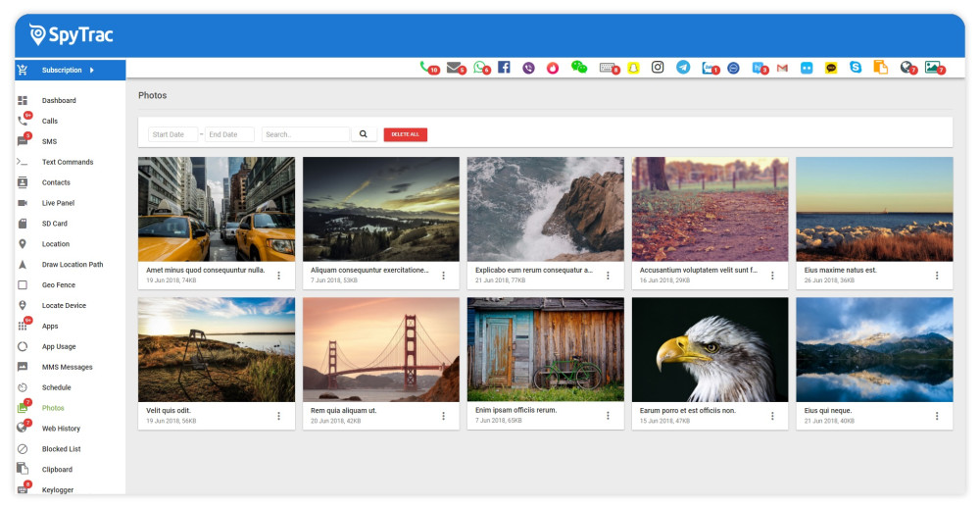Screen dimensions: 980x508
Task: Go to Dashboard in sidebar
Action: (x=59, y=101)
